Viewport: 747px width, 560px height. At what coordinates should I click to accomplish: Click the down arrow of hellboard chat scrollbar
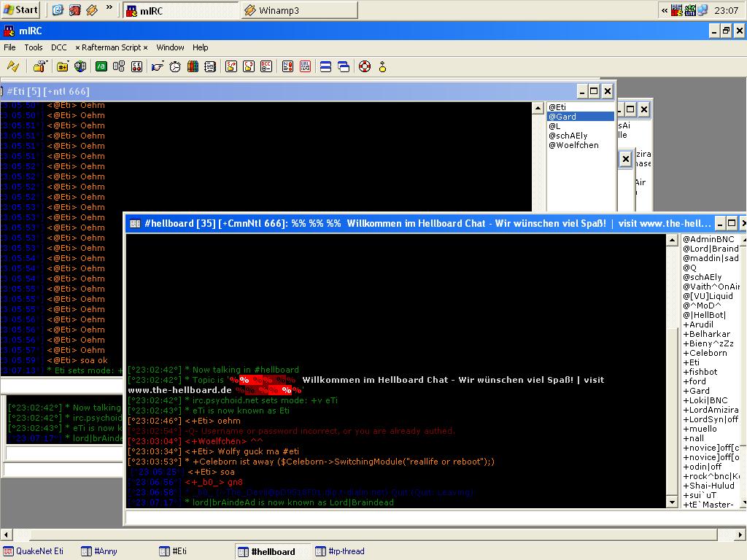672,502
